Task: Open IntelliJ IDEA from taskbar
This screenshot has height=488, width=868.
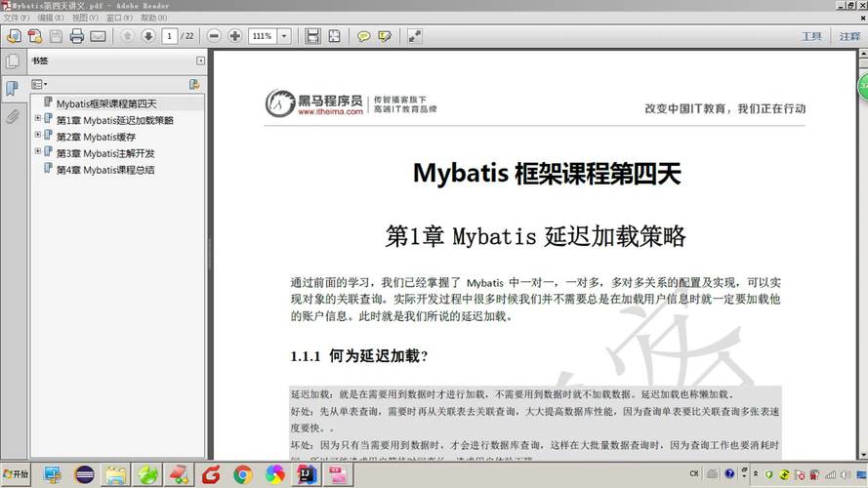Action: pyautogui.click(x=307, y=474)
